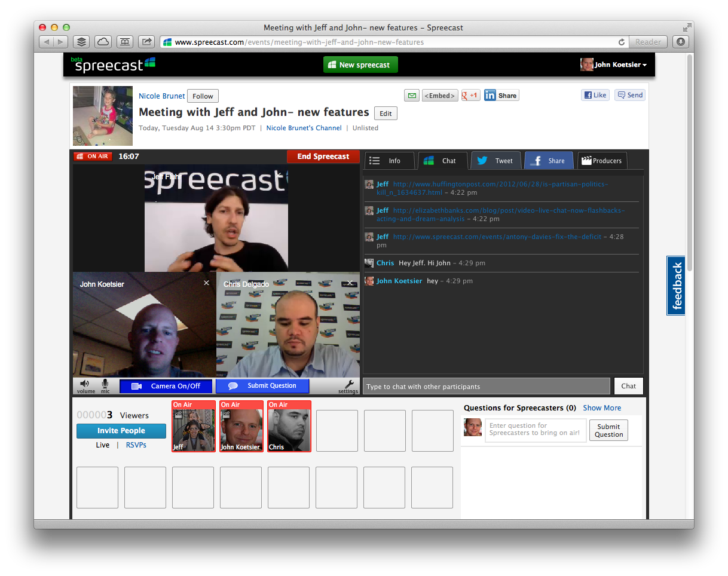Screen dimensions: 728x576
Task: Open Nicole Brunet's Channel link
Action: 304,128
